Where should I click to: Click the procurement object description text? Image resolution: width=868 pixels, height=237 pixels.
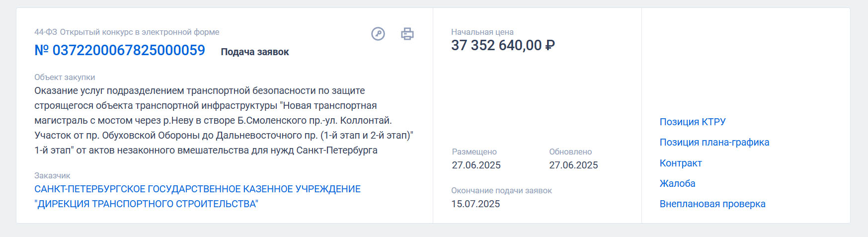[224, 120]
